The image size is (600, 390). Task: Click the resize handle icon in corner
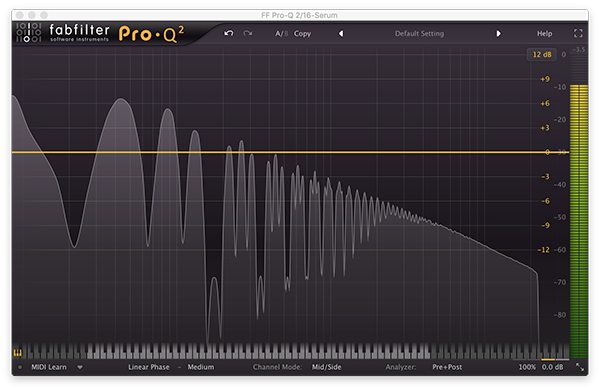(x=580, y=367)
